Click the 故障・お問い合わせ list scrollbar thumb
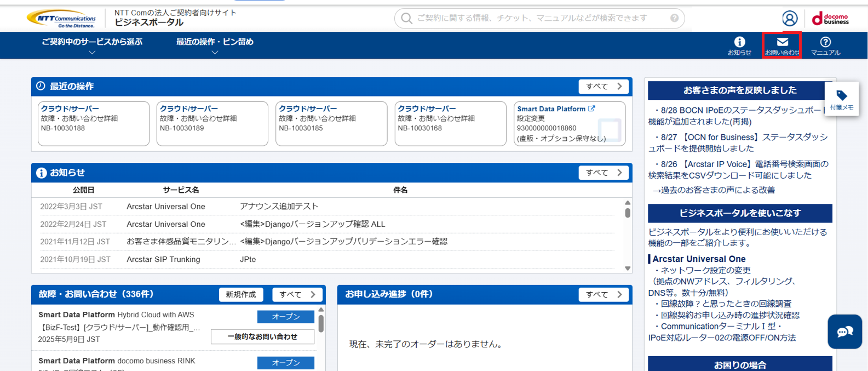 click(x=321, y=323)
